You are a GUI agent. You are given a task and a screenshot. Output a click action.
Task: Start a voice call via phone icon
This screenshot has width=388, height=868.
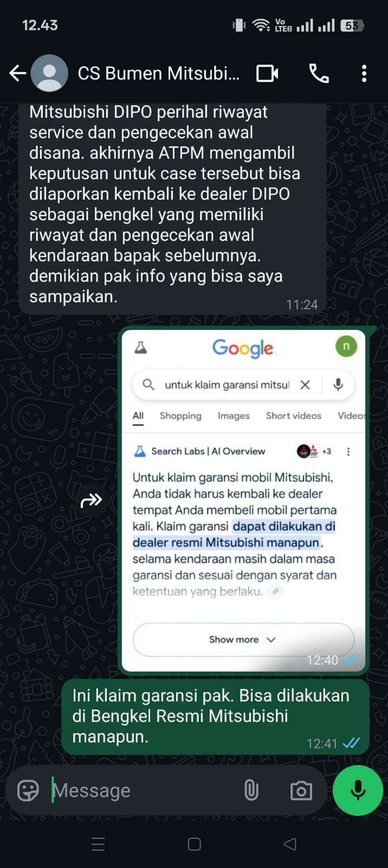coord(319,73)
